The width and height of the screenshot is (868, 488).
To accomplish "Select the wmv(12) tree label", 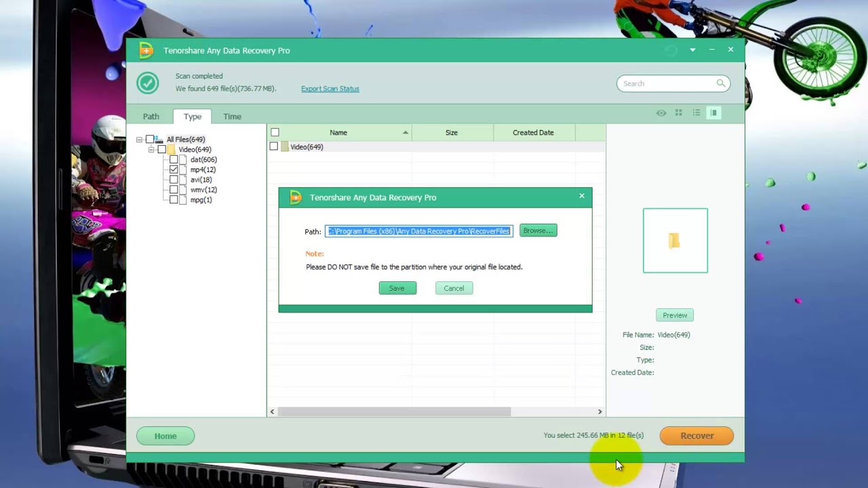I will 203,190.
